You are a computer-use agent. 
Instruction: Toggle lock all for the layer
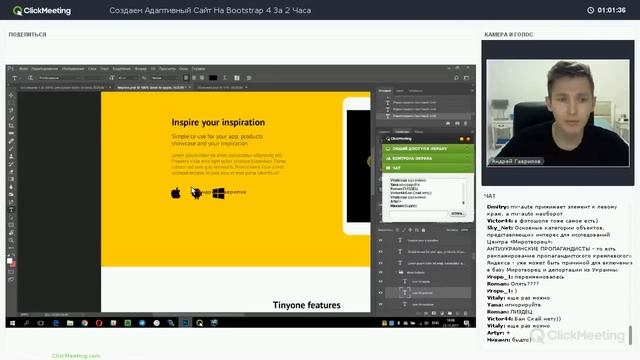[423, 230]
